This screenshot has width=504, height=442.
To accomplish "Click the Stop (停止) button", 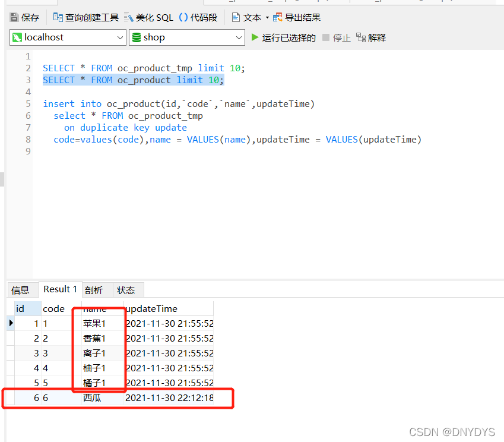I will [x=337, y=37].
